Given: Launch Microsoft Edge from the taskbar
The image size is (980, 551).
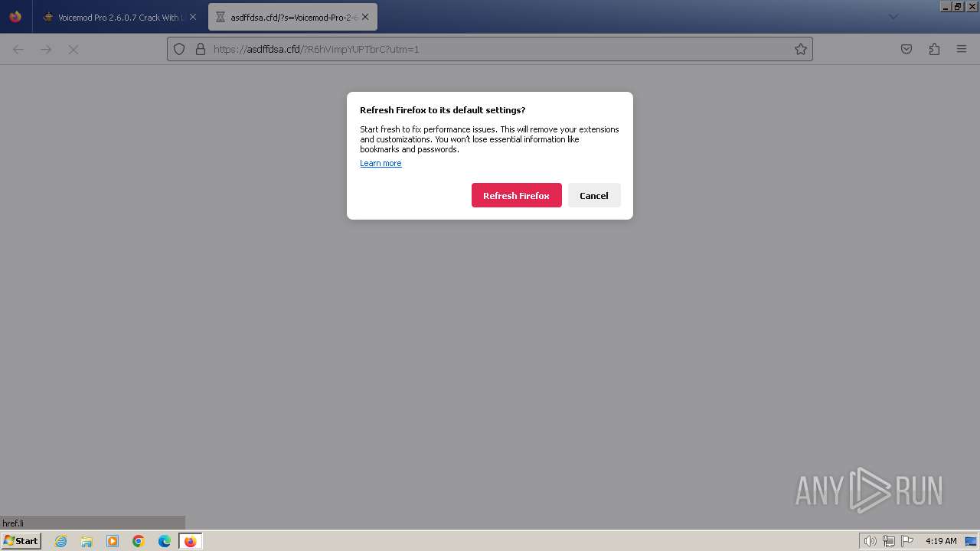Looking at the screenshot, I should [x=165, y=541].
